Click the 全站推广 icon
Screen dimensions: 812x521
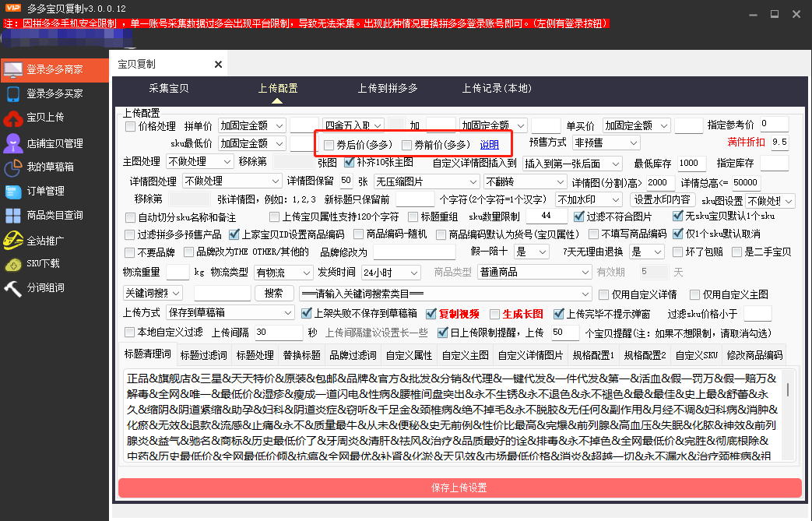click(x=13, y=241)
